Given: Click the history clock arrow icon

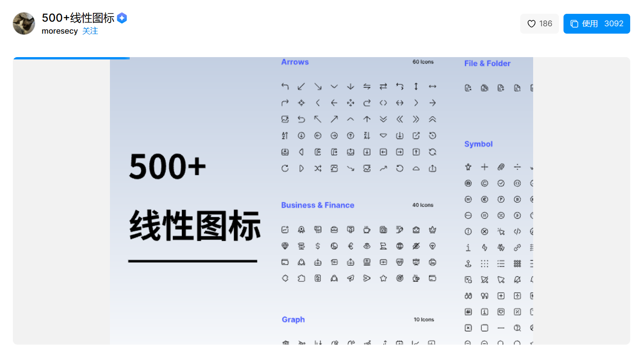Looking at the screenshot, I should coord(432,135).
